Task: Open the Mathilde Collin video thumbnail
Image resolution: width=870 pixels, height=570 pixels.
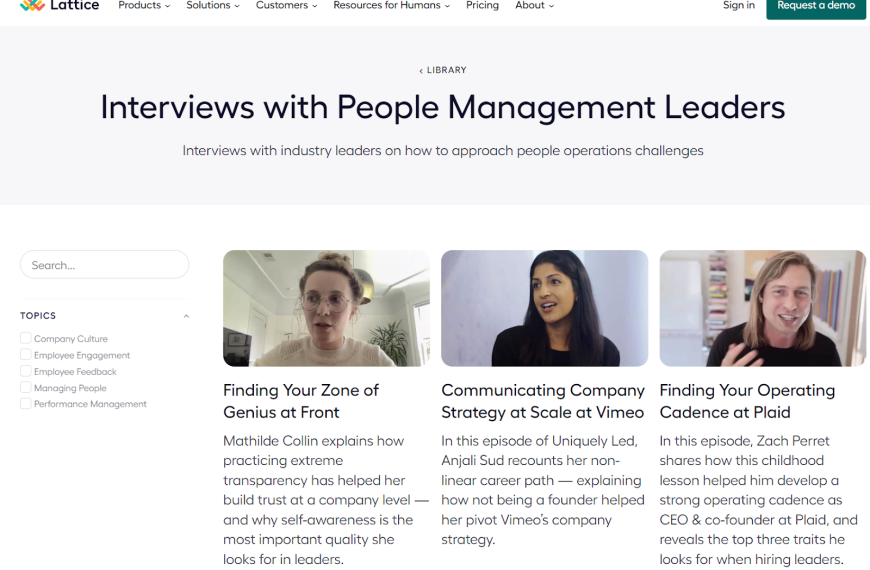Action: [x=326, y=309]
